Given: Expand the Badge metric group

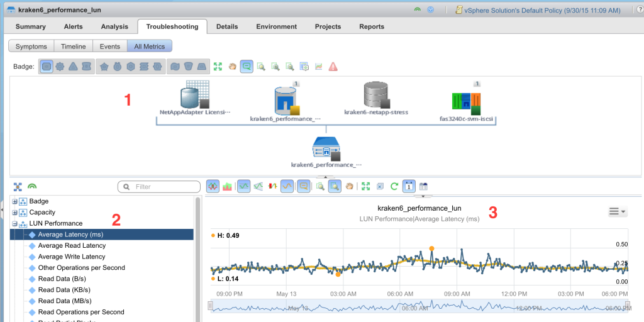Looking at the screenshot, I should click(x=14, y=202).
